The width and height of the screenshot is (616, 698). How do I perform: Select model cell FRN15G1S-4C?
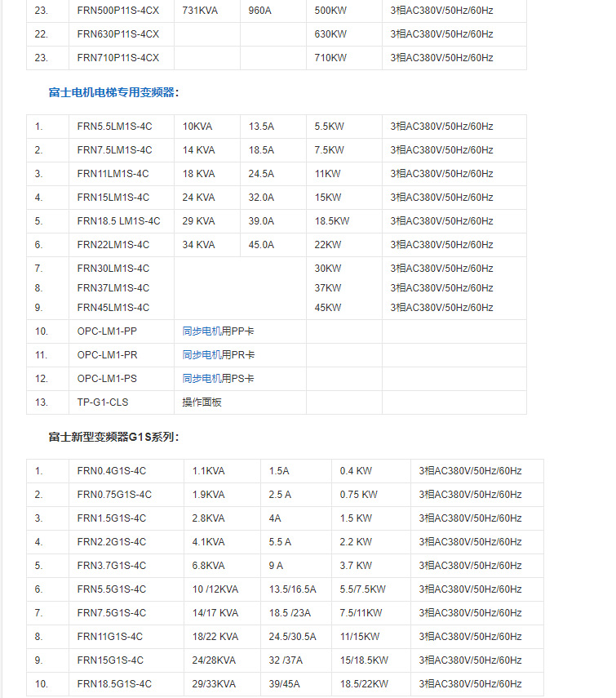pos(126,660)
